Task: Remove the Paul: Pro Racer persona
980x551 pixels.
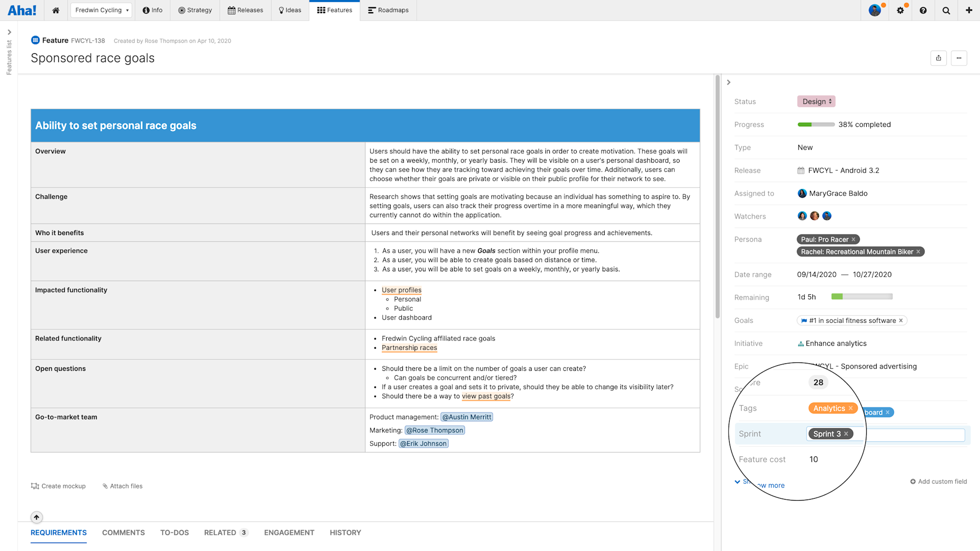Action: point(854,240)
